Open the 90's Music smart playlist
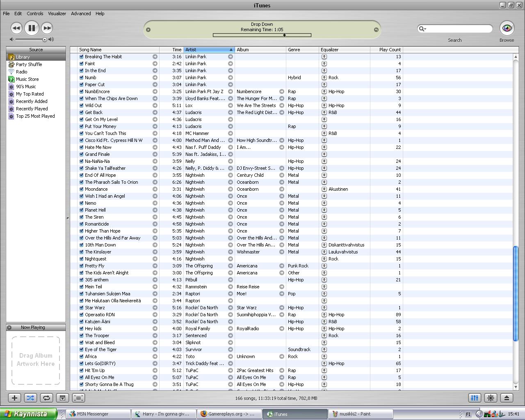Viewport: 525px width, 420px height. (x=36, y=87)
